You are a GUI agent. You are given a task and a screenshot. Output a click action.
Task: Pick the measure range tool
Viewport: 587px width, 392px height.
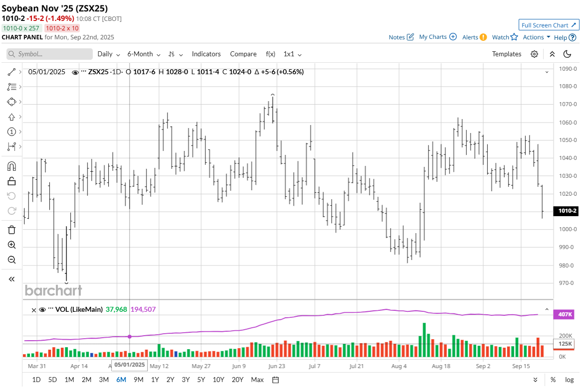(x=11, y=146)
